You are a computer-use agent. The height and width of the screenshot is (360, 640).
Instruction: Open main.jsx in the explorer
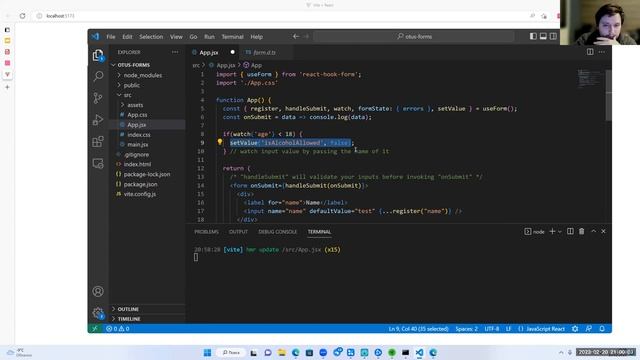[147, 144]
